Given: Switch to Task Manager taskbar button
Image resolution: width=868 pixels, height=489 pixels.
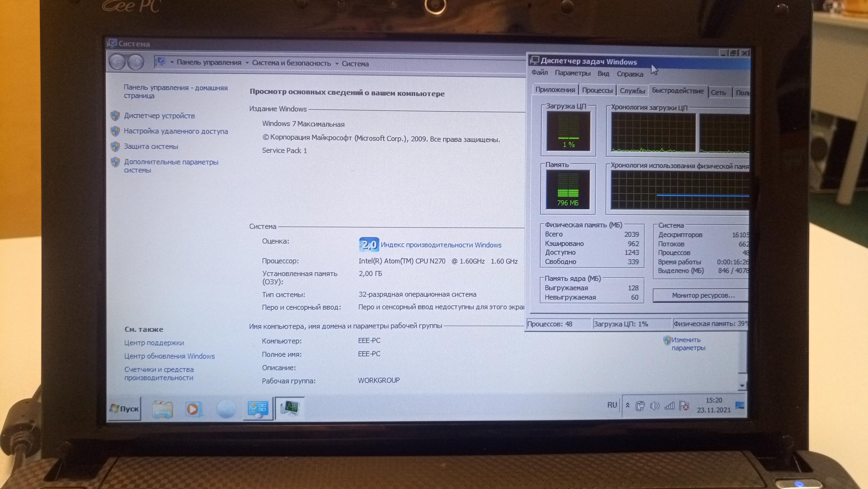Looking at the screenshot, I should (290, 408).
